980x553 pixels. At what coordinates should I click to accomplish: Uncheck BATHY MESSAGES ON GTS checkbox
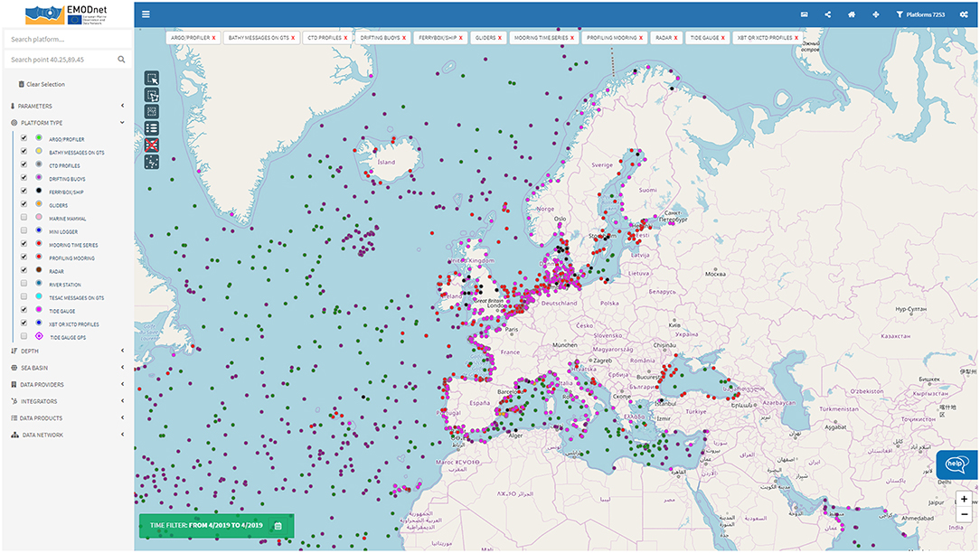point(24,151)
